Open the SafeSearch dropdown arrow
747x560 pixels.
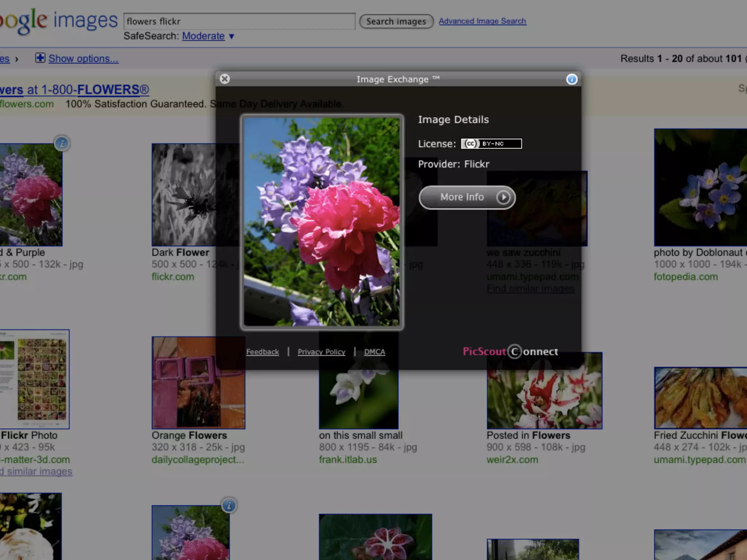point(232,36)
